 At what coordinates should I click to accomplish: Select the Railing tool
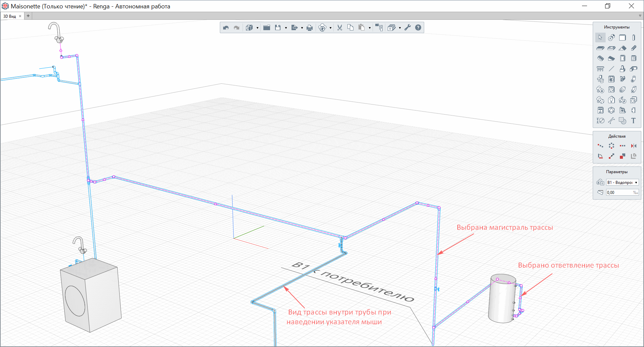pyautogui.click(x=600, y=69)
